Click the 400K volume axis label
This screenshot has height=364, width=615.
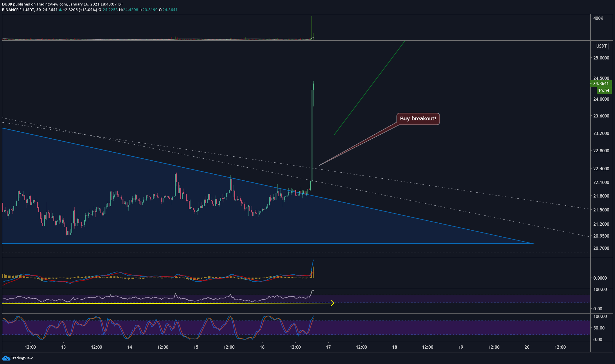tap(598, 18)
